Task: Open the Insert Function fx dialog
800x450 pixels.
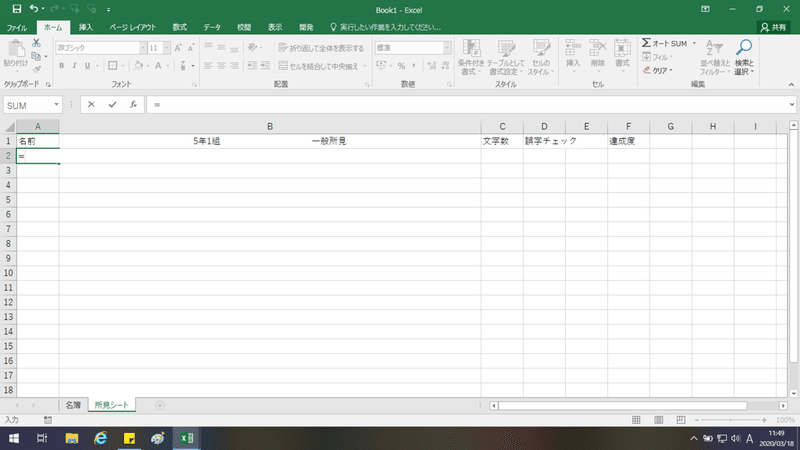Action: (133, 105)
